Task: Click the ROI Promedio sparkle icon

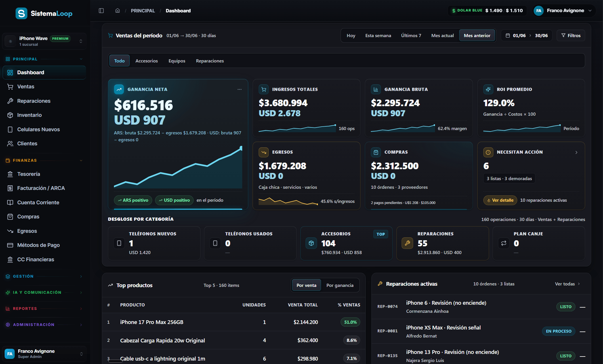Action: [488, 89]
